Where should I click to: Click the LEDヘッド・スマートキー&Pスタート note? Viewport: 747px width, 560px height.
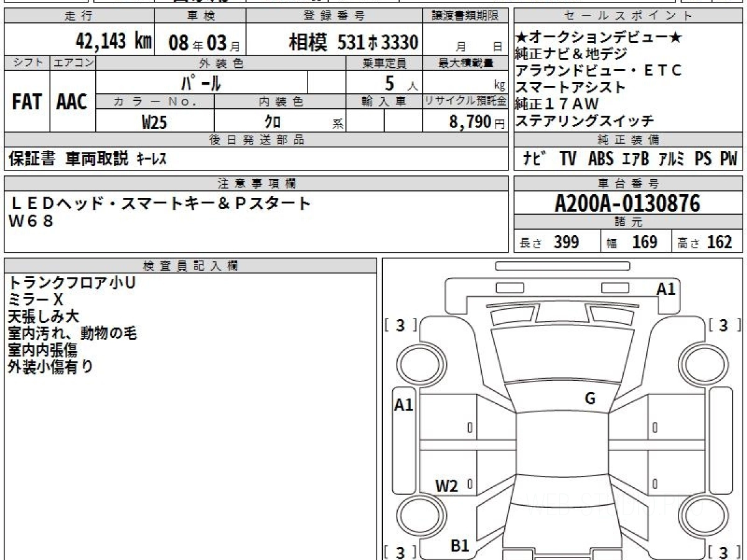[161, 203]
